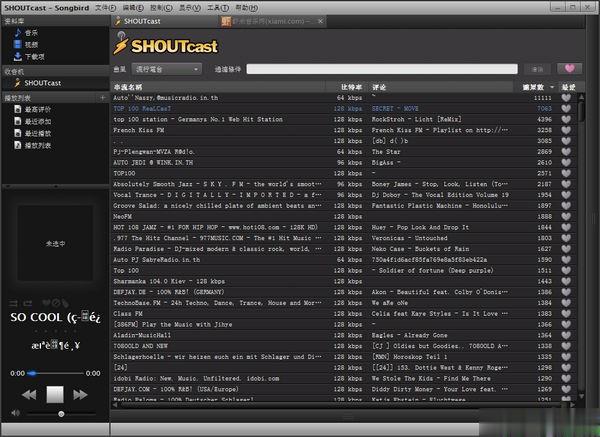Click the pink heart favorites button
600x437 pixels.
pyautogui.click(x=569, y=68)
